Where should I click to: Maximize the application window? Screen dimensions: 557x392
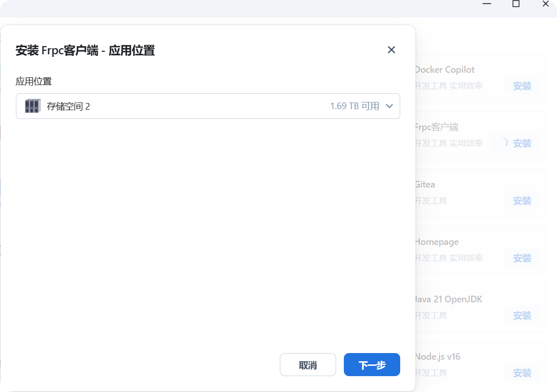(516, 4)
